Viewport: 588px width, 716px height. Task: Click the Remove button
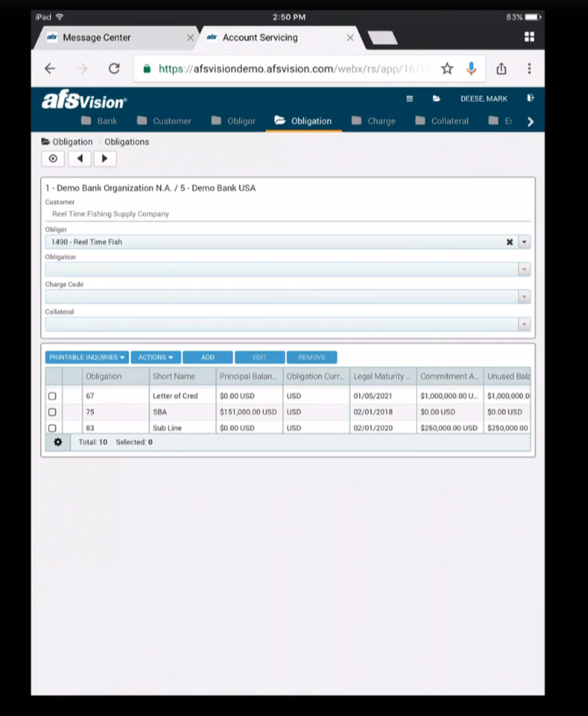coord(312,357)
